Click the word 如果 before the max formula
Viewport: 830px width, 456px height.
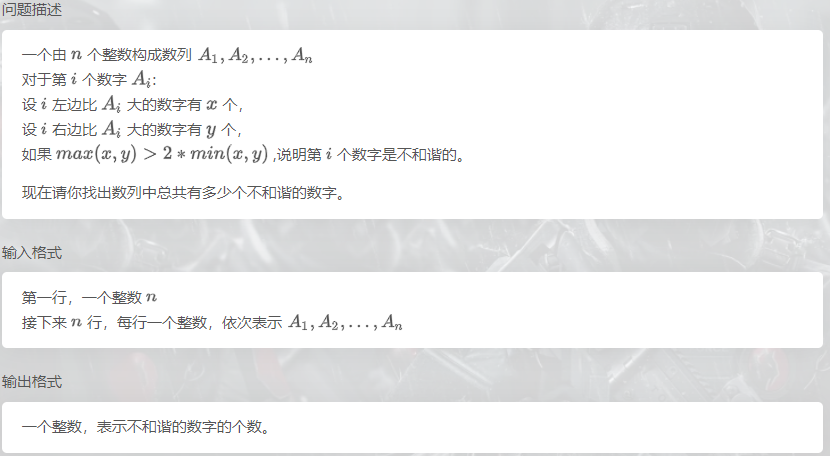(x=37, y=155)
